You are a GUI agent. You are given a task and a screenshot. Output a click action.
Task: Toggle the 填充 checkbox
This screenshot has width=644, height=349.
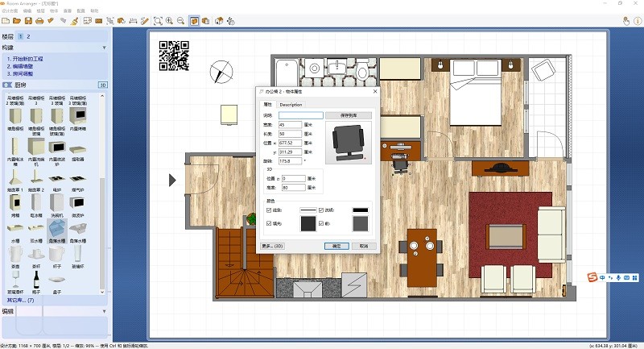(269, 223)
